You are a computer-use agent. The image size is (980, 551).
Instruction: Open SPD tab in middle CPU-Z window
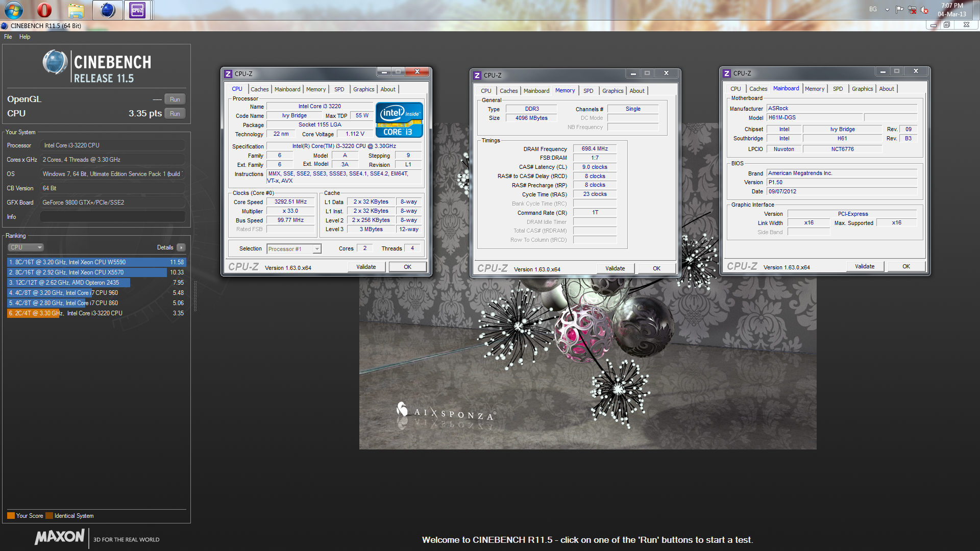tap(589, 91)
